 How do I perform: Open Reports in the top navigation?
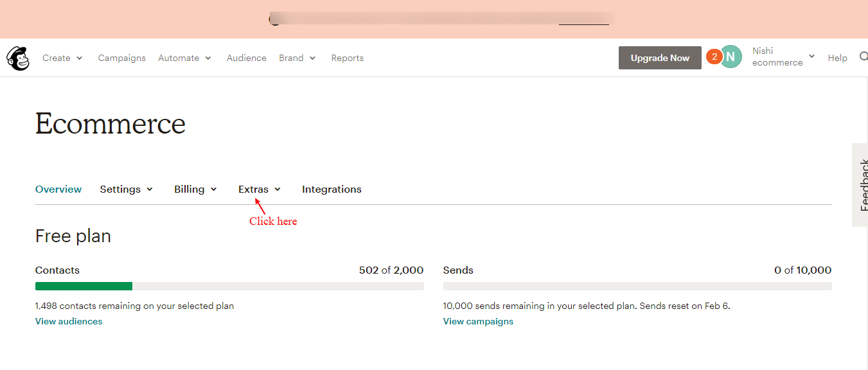coord(348,58)
